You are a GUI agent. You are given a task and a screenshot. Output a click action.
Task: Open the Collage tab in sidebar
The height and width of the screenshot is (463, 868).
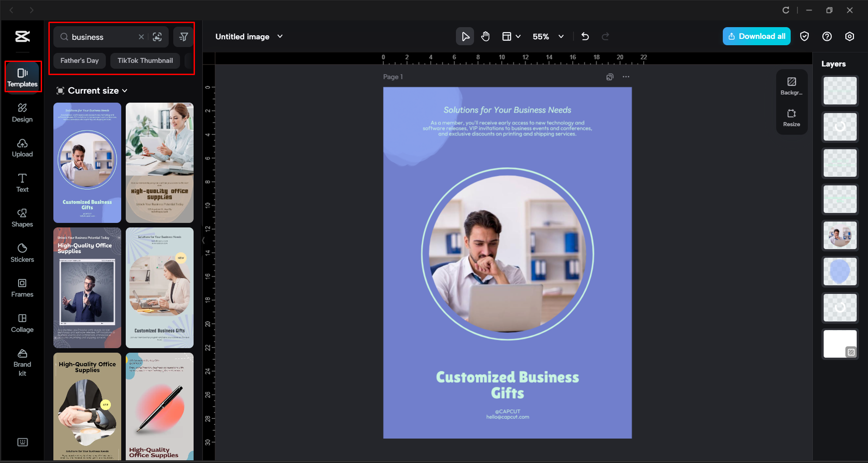tap(22, 323)
